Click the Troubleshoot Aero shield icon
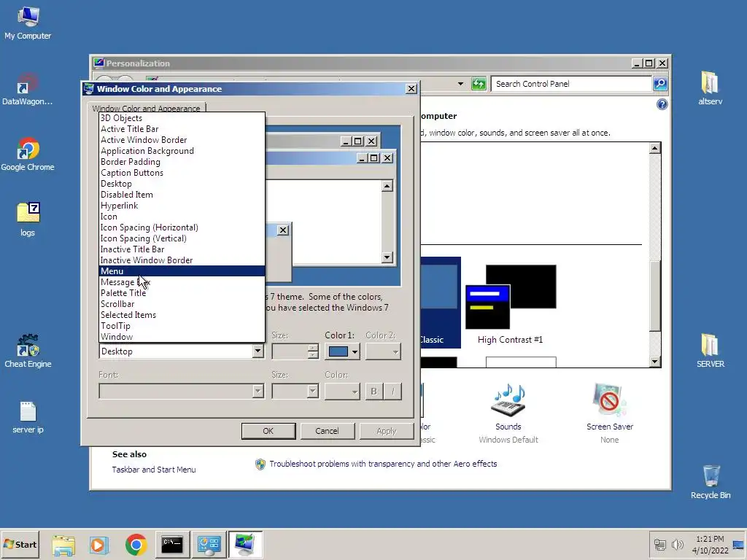This screenshot has width=747, height=560. click(260, 464)
